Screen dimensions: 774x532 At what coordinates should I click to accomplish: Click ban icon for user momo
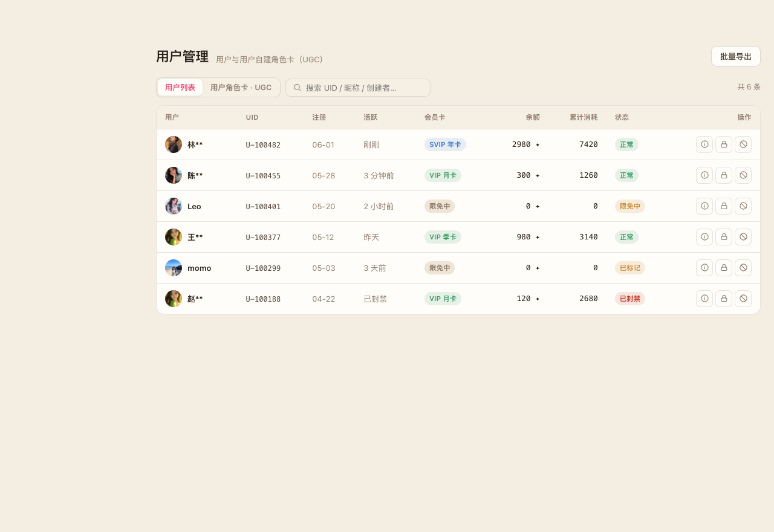[743, 268]
